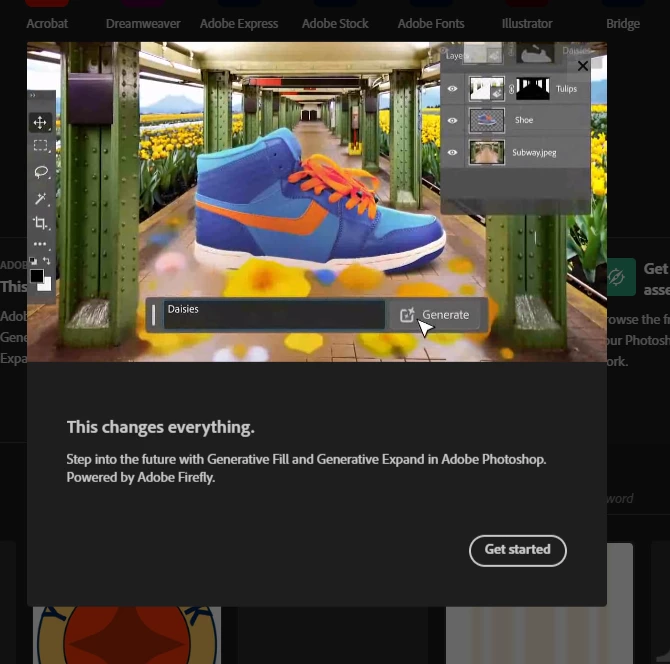Open the grey striped thumbnail at bottom right

[539, 635]
